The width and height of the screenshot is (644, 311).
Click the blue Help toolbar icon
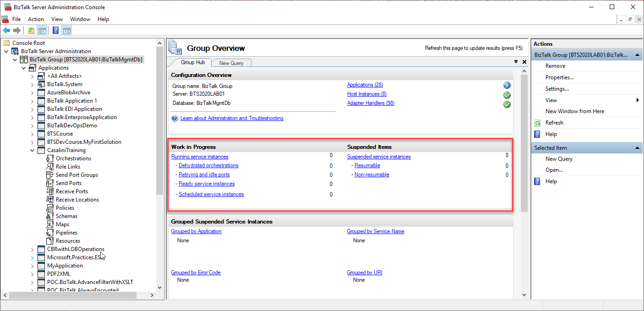pos(55,31)
